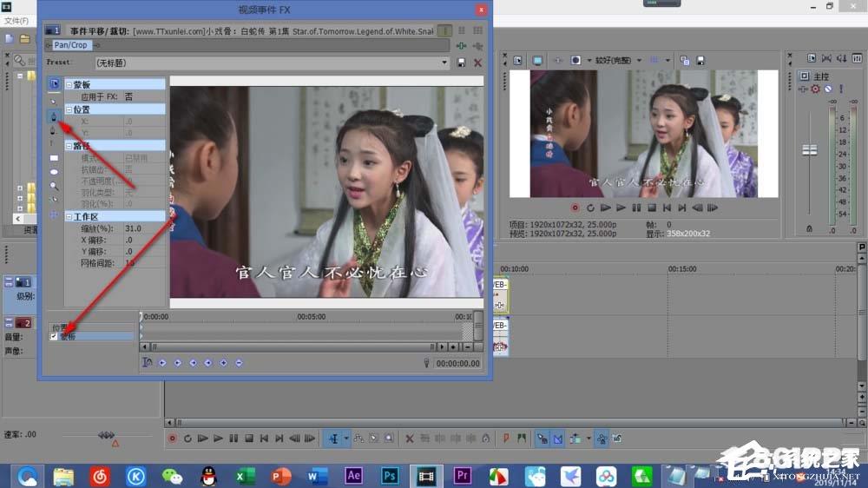This screenshot has height=488, width=868.
Task: Select the magnifier Zoom tool in Pan/Crop
Action: click(54, 186)
